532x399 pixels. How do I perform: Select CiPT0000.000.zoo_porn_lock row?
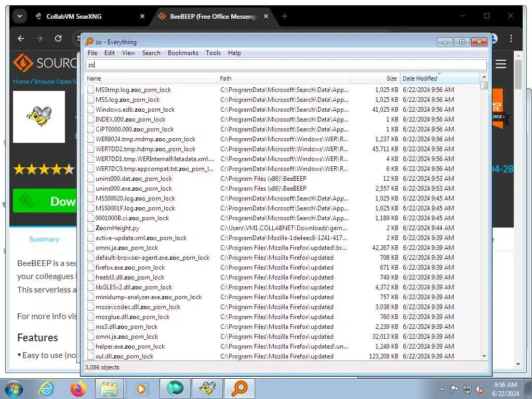coord(282,129)
